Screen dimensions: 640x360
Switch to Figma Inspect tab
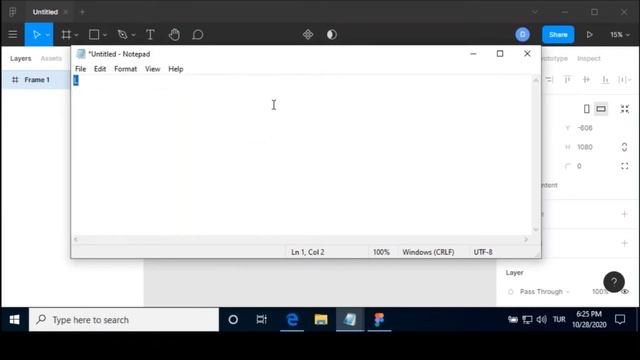[589, 58]
